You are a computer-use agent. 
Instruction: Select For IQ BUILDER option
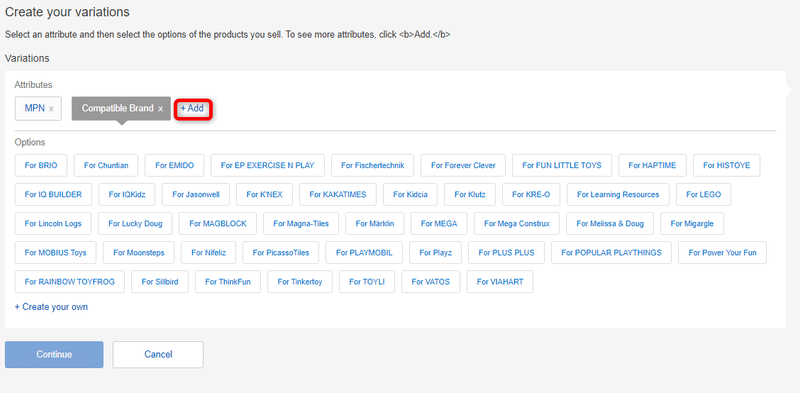coord(53,194)
